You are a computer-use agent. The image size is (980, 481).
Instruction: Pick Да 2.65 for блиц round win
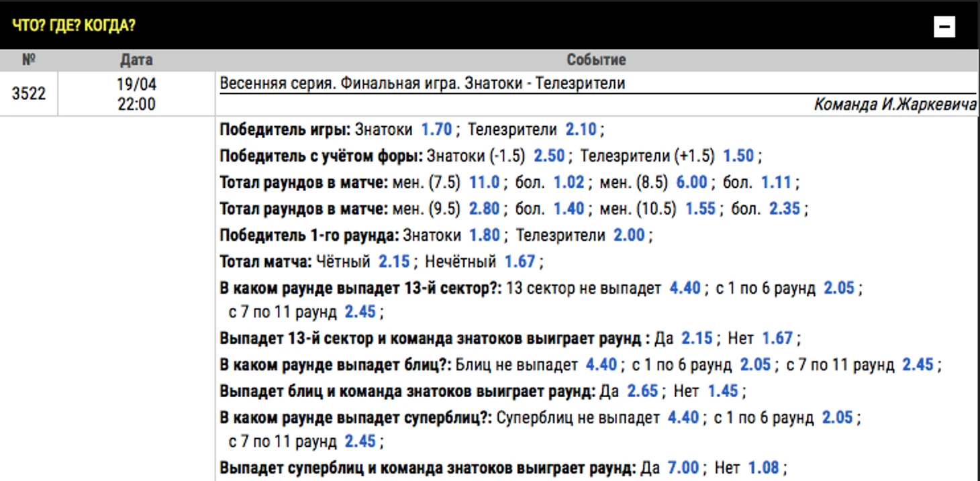[643, 390]
